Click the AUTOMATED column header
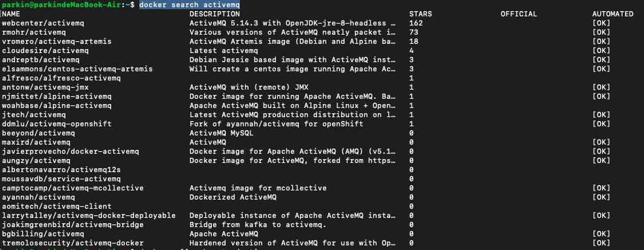 tap(613, 14)
